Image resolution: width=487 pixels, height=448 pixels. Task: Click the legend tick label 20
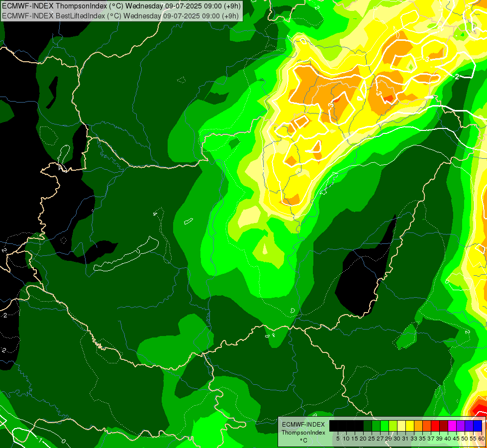coord(363,439)
